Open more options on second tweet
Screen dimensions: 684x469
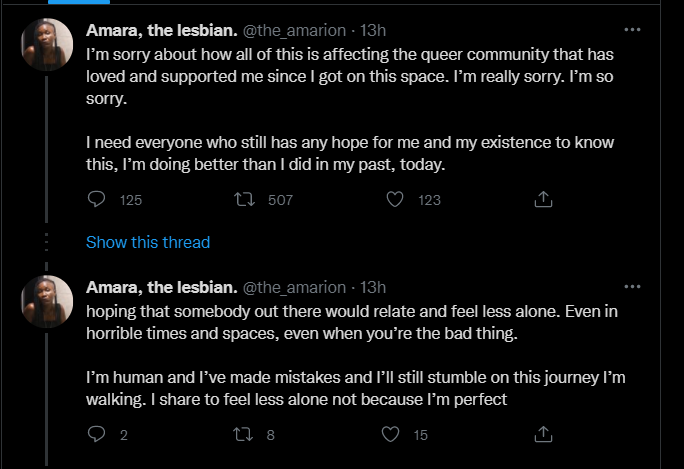click(632, 287)
